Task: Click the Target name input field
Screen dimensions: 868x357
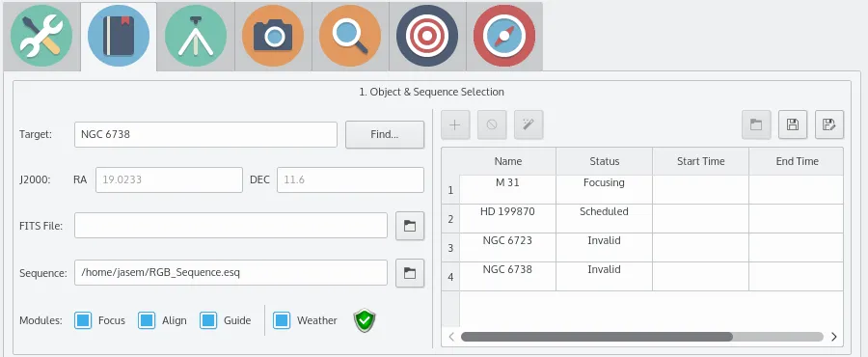Action: pyautogui.click(x=205, y=134)
